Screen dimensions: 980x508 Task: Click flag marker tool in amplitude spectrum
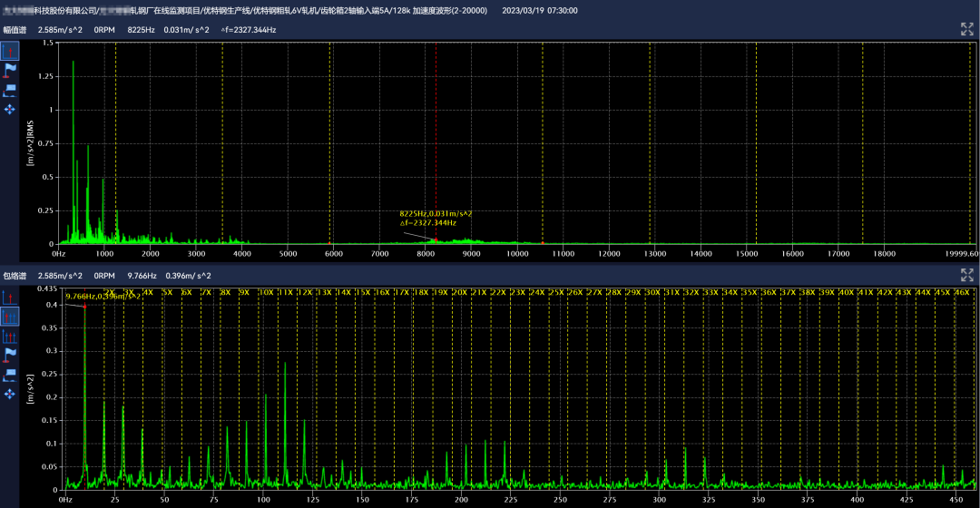pyautogui.click(x=10, y=70)
